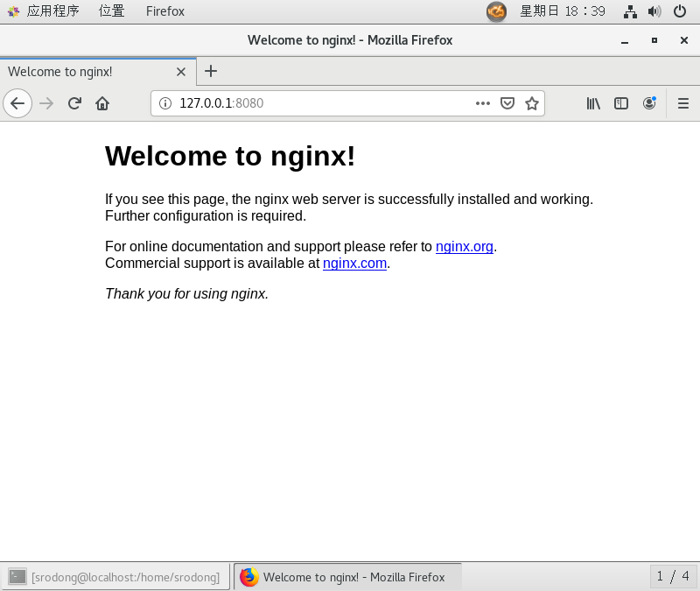The width and height of the screenshot is (700, 591).
Task: Open the nginx.org documentation link
Action: [464, 247]
